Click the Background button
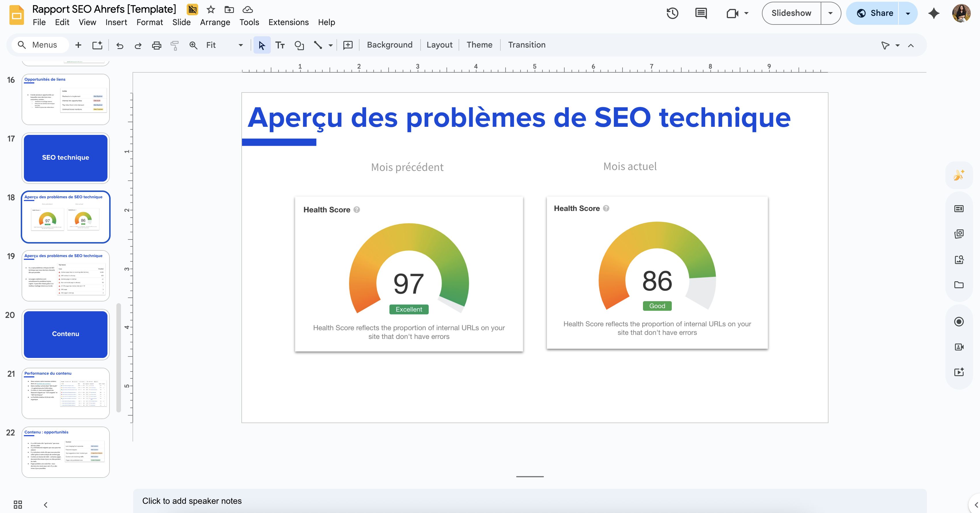980x513 pixels. point(389,45)
